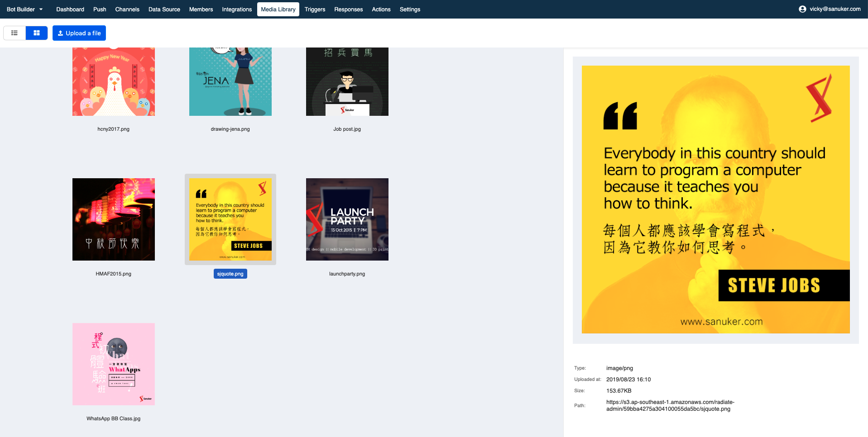The width and height of the screenshot is (868, 437).
Task: Click the highlighted sjquote.png label
Action: click(x=230, y=274)
